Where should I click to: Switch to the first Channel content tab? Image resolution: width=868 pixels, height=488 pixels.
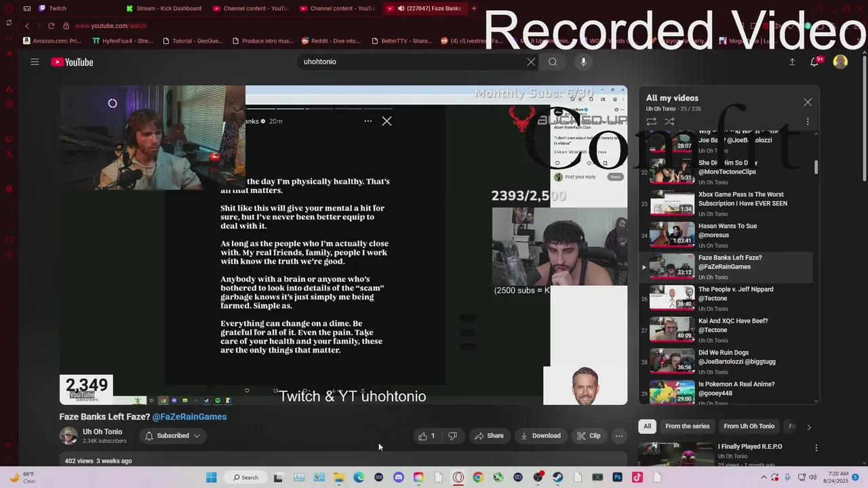pyautogui.click(x=251, y=8)
